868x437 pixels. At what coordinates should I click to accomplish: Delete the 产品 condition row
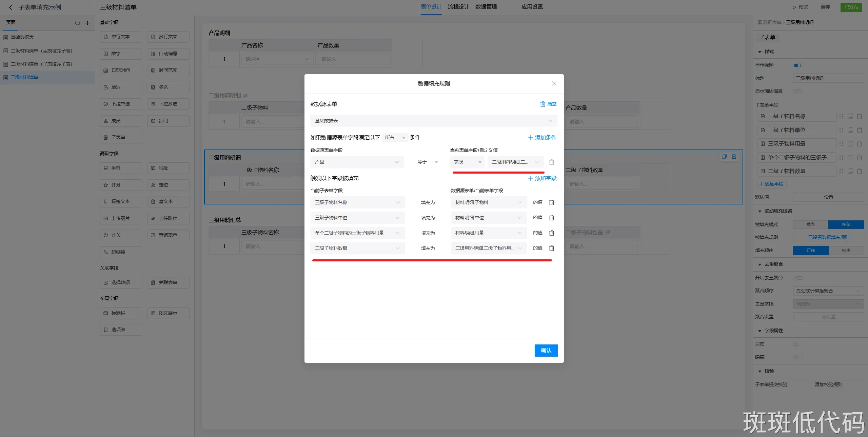point(552,162)
